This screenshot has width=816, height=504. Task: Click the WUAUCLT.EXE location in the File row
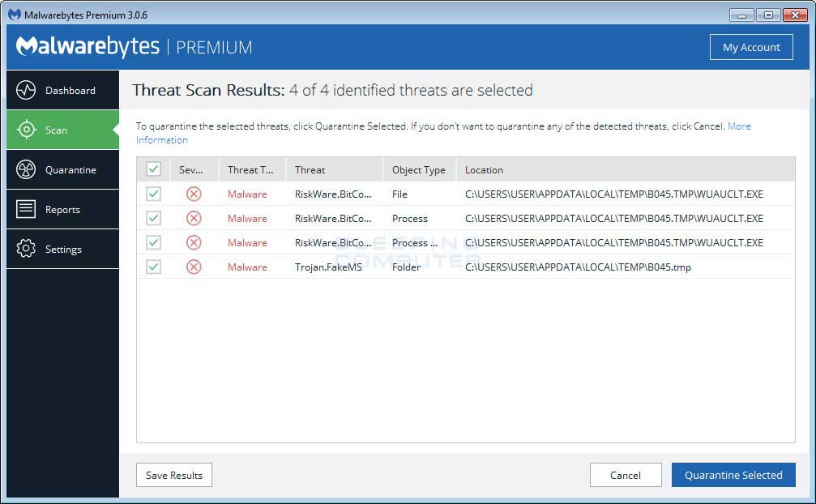614,194
